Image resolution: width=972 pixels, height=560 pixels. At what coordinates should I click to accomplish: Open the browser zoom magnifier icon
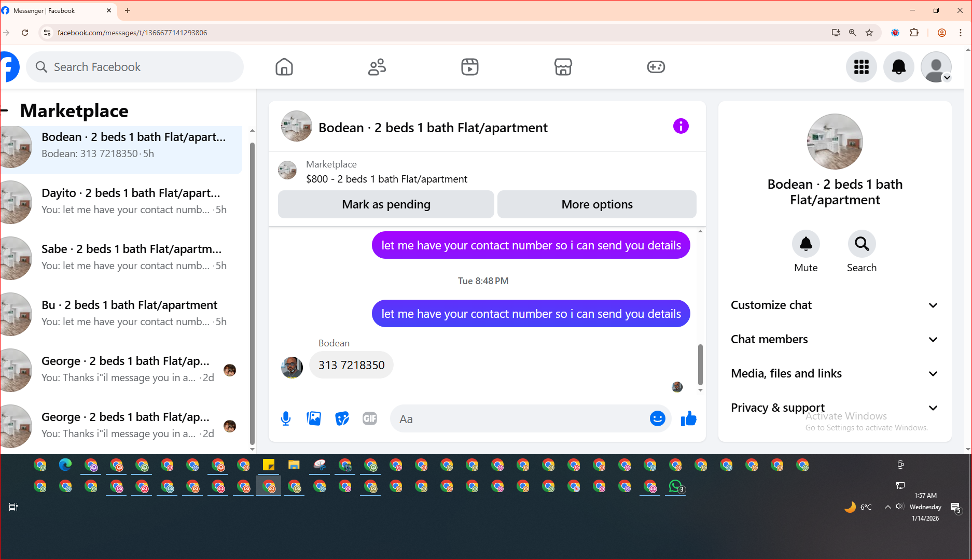(x=852, y=33)
